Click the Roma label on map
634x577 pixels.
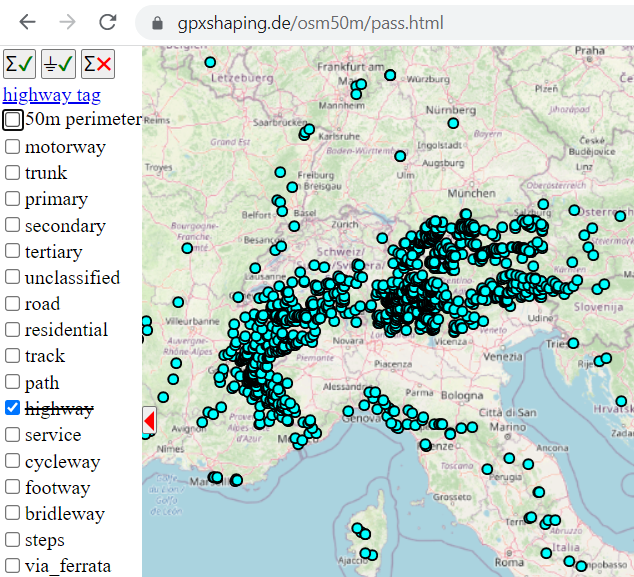tap(509, 562)
